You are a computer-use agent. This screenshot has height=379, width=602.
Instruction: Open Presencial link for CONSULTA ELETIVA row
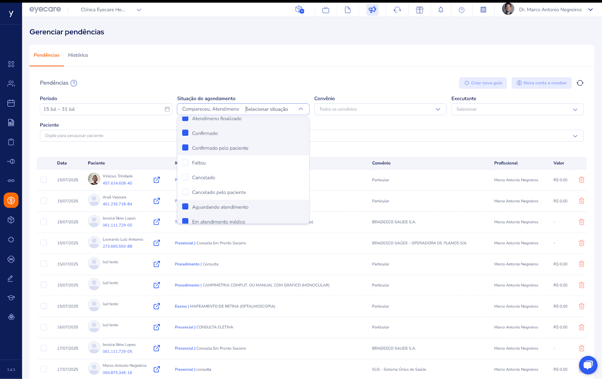click(184, 327)
